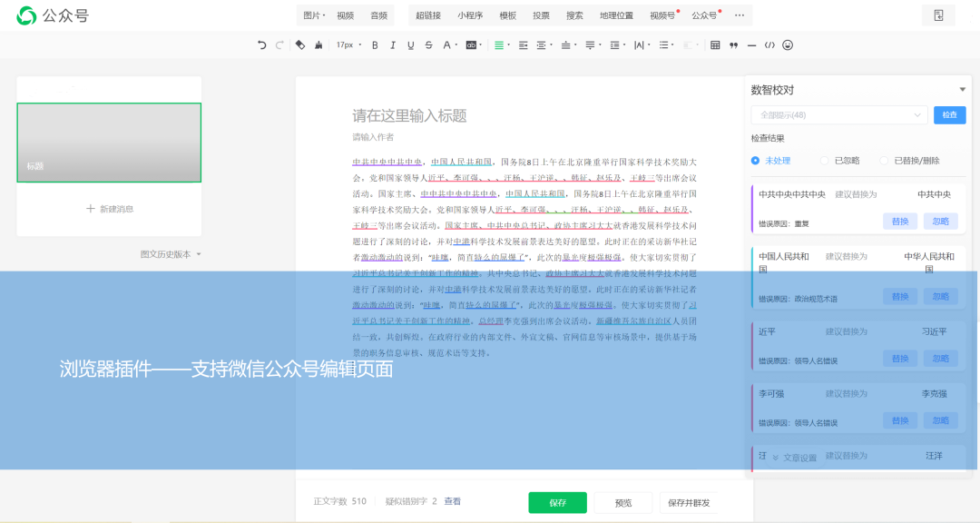This screenshot has height=523, width=980.
Task: Toggle strikethrough formatting
Action: tap(428, 45)
